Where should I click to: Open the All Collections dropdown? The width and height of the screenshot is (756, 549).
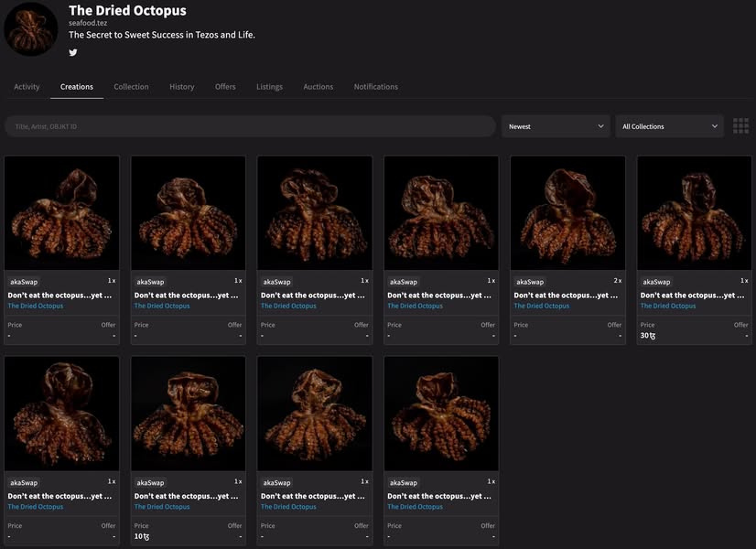point(669,126)
